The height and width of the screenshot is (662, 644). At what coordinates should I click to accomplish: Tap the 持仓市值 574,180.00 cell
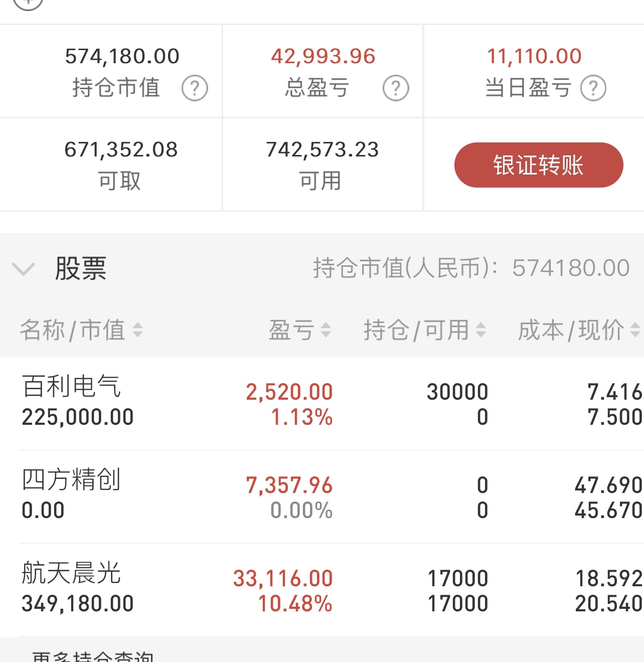[111, 71]
